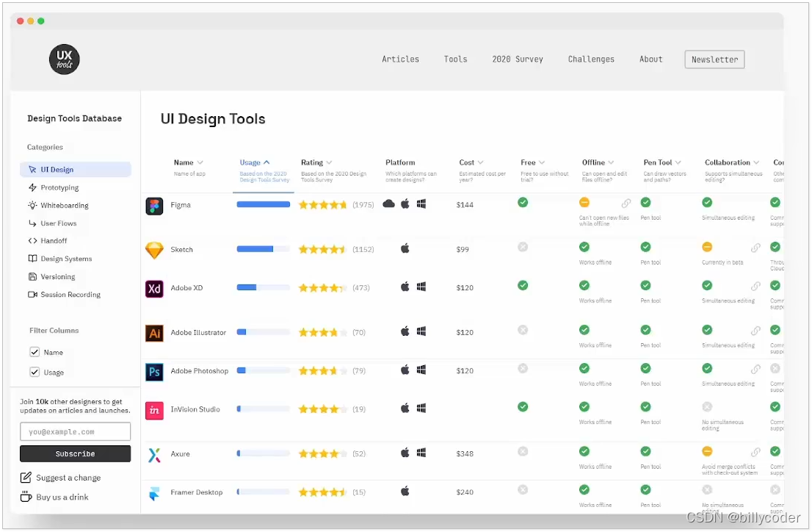Open the Challenges nav item
The width and height of the screenshot is (812, 532).
(x=591, y=59)
